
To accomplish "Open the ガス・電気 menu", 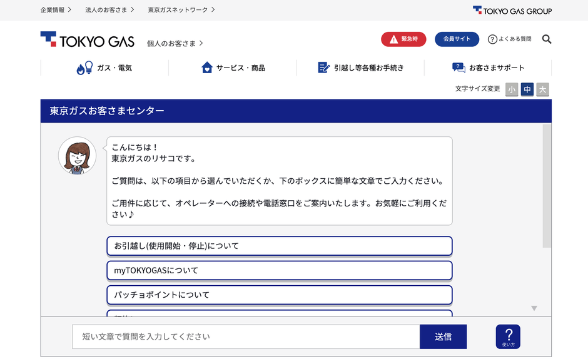I will pyautogui.click(x=104, y=68).
